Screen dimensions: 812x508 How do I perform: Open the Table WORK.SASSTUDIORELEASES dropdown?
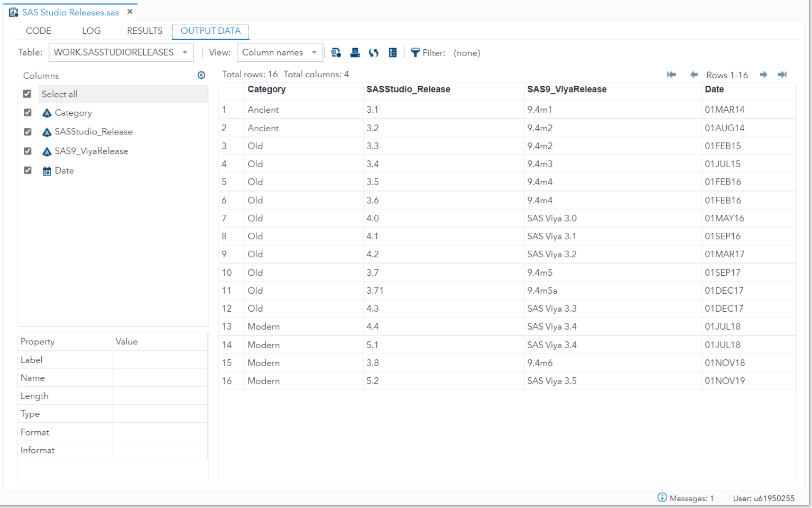coord(121,52)
